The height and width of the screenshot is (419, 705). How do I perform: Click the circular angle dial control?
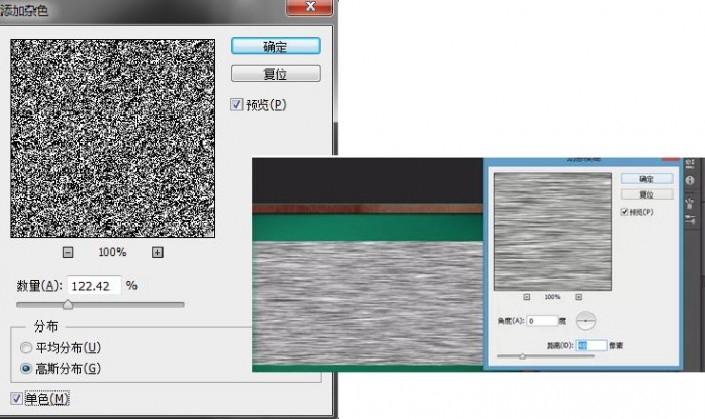tap(586, 321)
